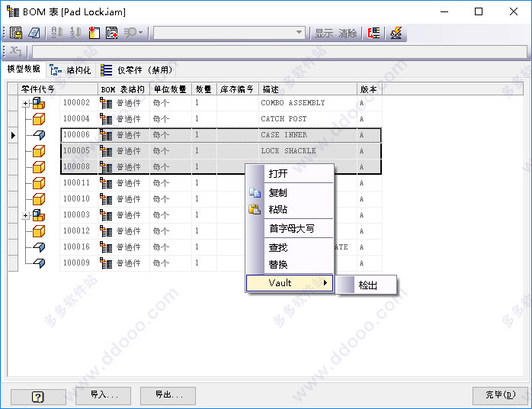
Task: Click the 单位数量 column header
Action: (x=171, y=89)
